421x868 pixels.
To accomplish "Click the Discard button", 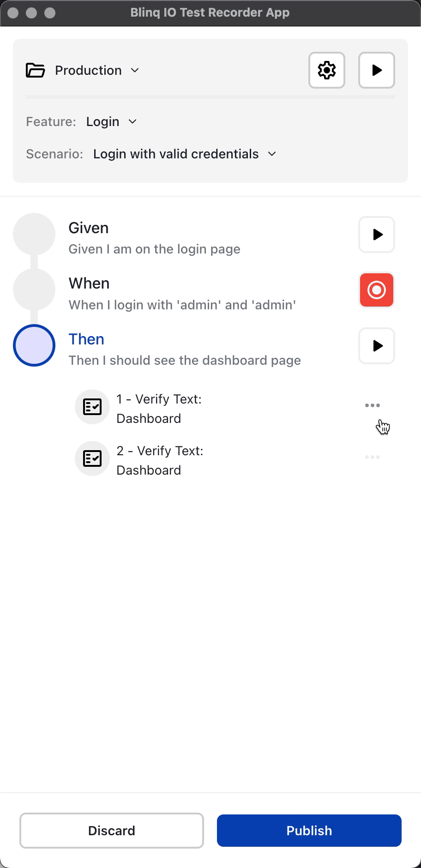I will pos(112,831).
